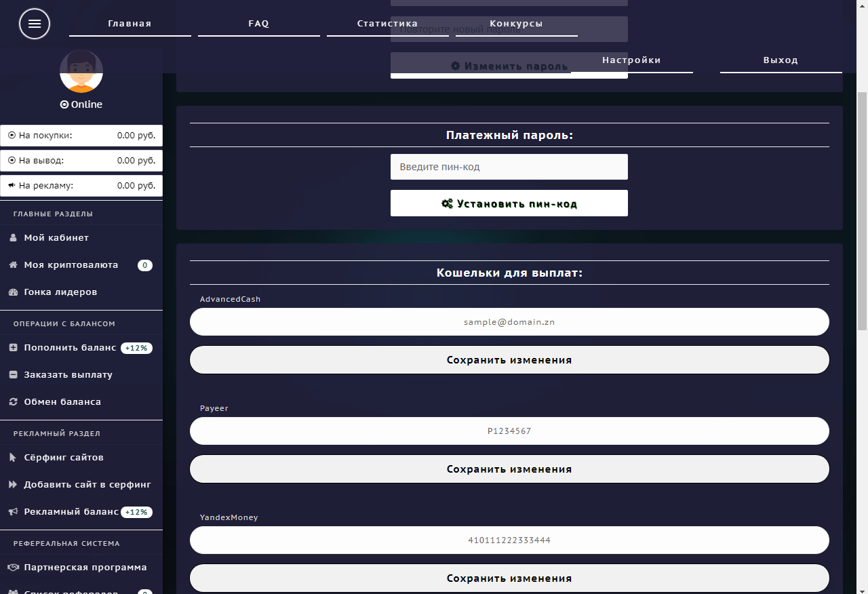Click the user avatar picture
The width and height of the screenshot is (868, 594).
pyautogui.click(x=81, y=71)
